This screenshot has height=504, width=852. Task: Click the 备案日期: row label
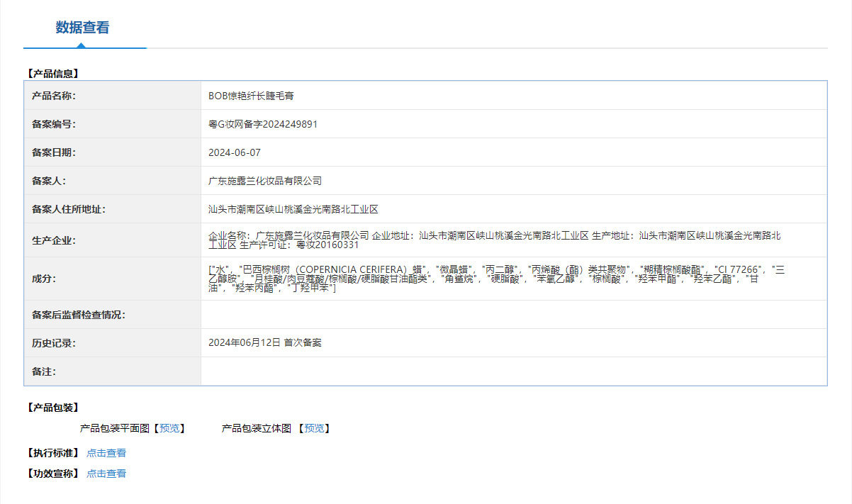pyautogui.click(x=54, y=152)
